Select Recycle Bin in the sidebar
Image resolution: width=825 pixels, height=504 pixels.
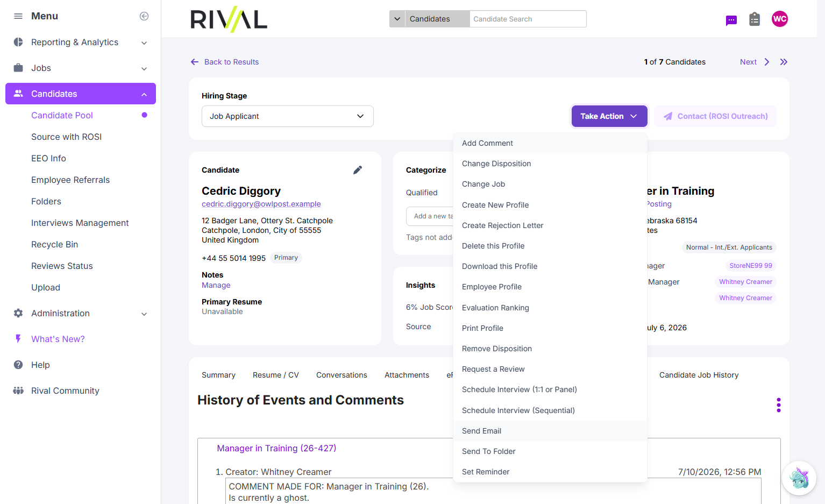click(55, 244)
